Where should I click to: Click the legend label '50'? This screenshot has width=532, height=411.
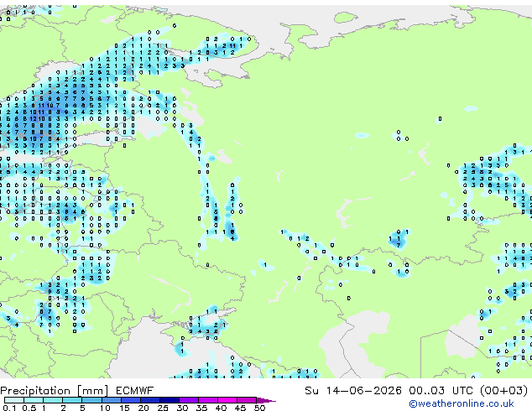click(x=259, y=408)
